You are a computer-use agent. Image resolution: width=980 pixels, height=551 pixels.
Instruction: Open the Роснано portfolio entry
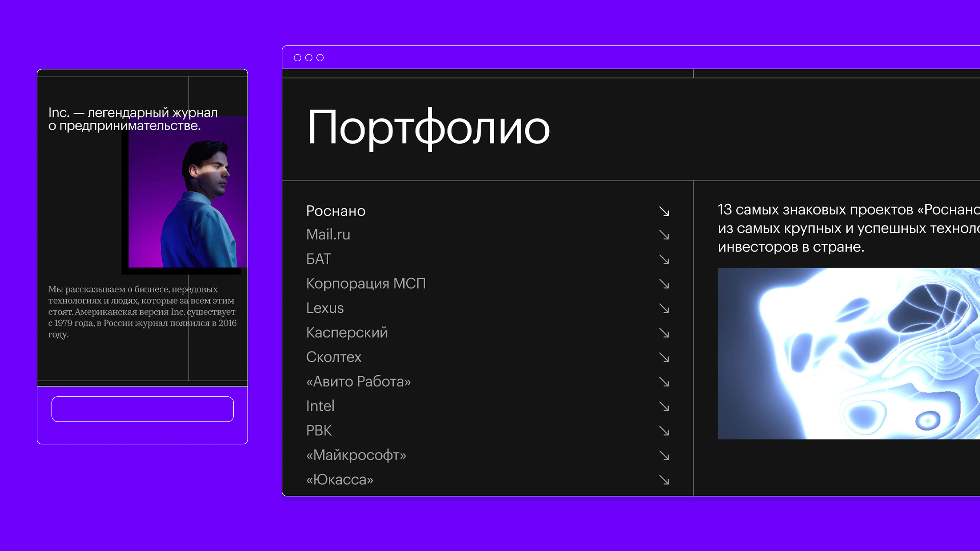[336, 211]
